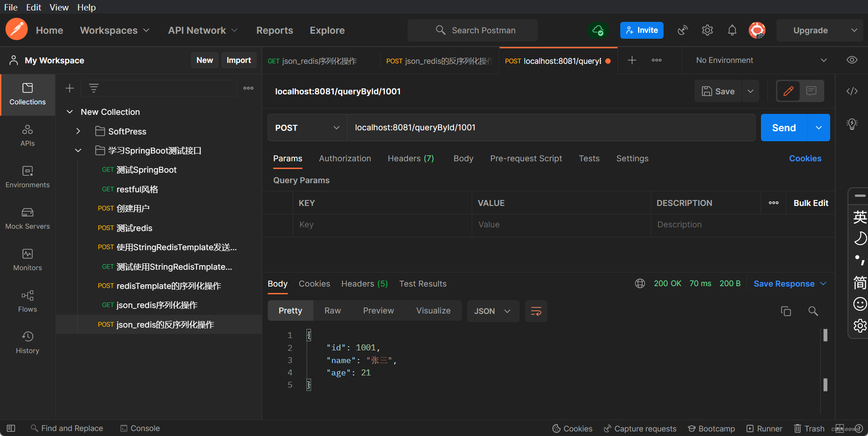Create a new collection with the plus icon
Screen dimensions: 868x436
point(70,88)
